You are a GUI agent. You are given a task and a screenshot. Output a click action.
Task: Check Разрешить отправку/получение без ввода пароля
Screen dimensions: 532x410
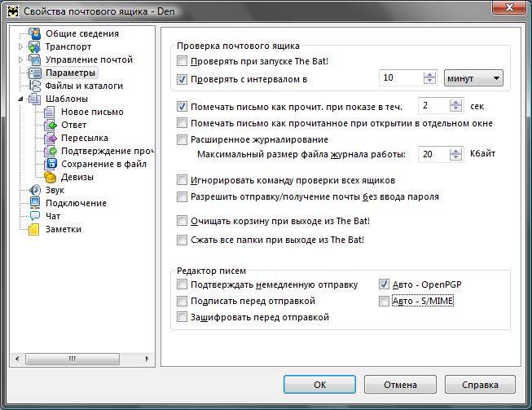182,196
